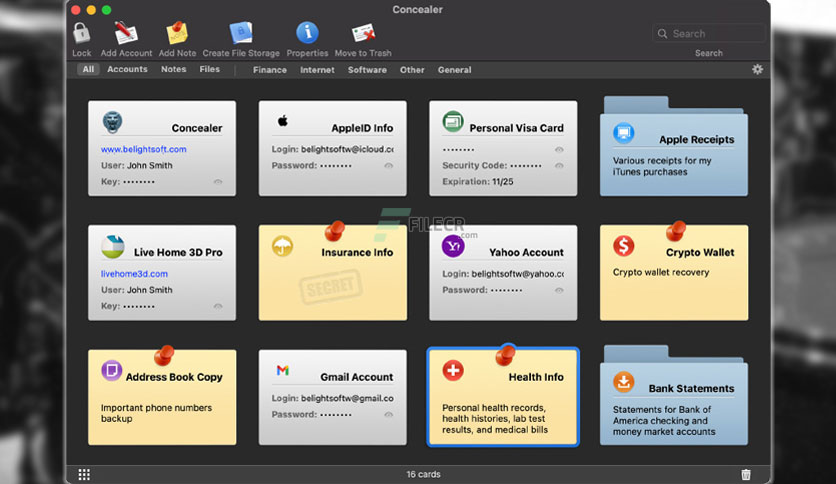
Task: Click the grid view icon in status bar
Action: [84, 474]
